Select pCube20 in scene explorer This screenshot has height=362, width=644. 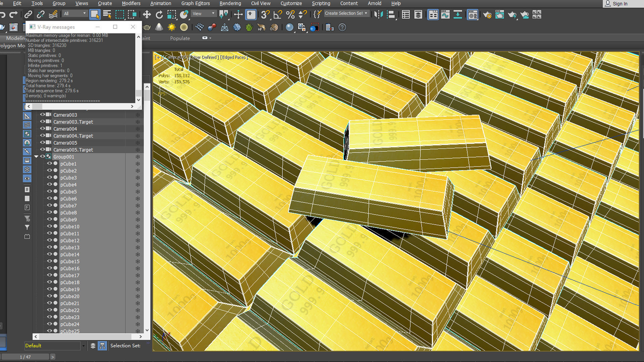pos(70,296)
